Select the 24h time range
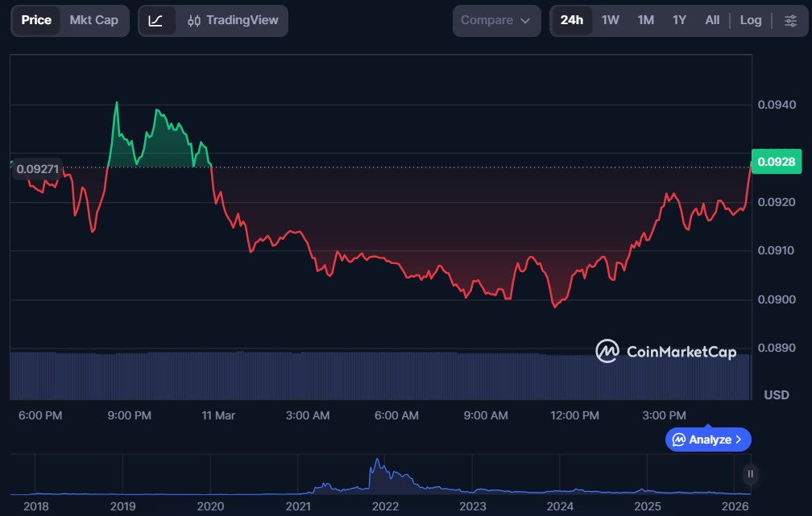Viewport: 812px width, 516px height. [571, 20]
